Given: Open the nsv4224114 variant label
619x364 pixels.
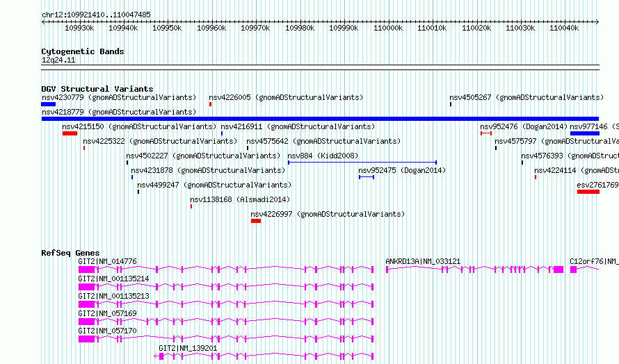Looking at the screenshot, I should click(x=577, y=170).
